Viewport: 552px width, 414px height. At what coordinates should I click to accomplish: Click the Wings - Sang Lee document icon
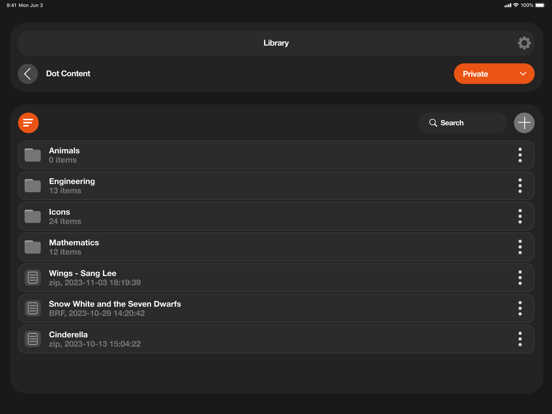point(33,278)
